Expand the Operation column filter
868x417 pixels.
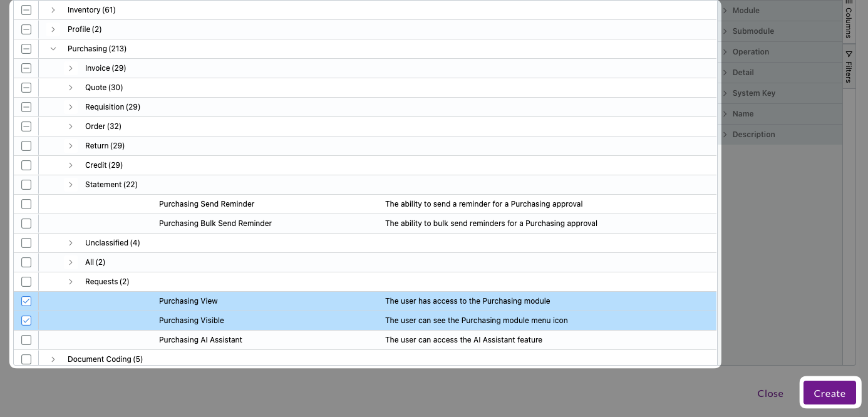[x=724, y=52]
